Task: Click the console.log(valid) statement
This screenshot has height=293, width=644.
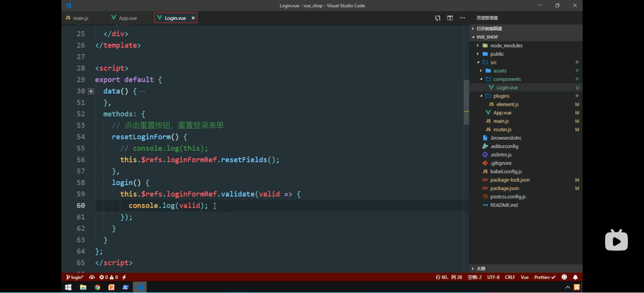Action: pos(168,206)
